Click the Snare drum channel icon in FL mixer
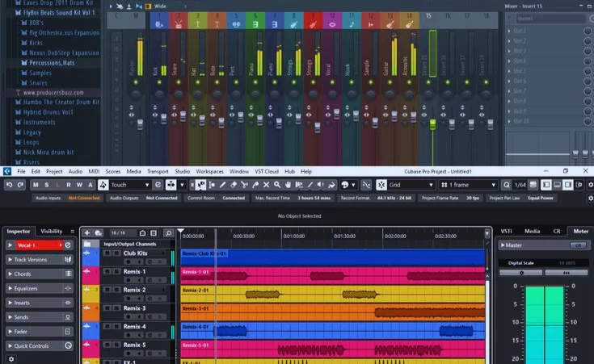594x364 pixels. pos(179,24)
